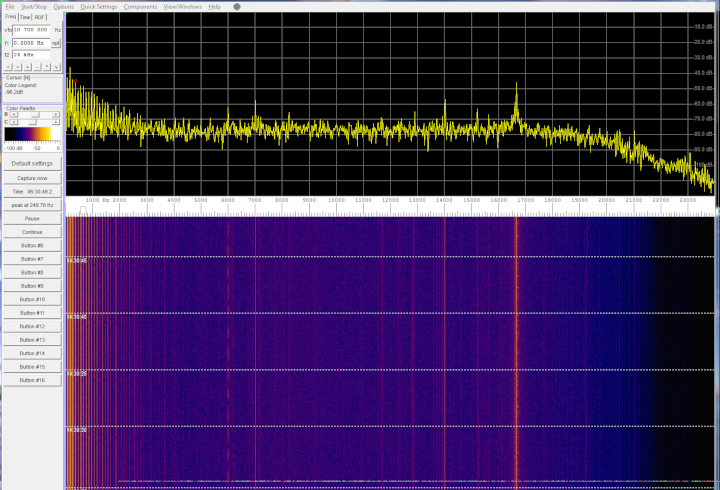Viewport: 720px width, 490px height.
Task: Click the f1 frequency input field
Action: click(31, 43)
